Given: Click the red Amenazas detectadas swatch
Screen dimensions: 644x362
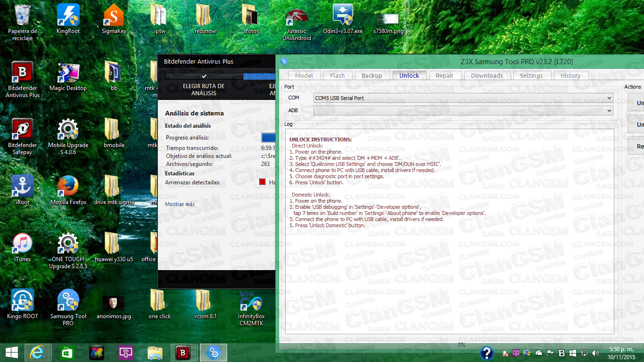Looking at the screenshot, I should (x=263, y=182).
